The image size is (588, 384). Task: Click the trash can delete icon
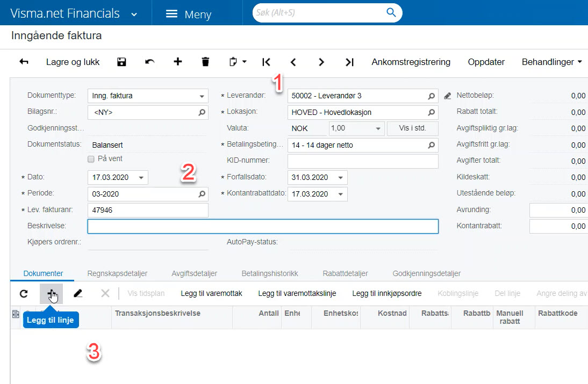[205, 62]
